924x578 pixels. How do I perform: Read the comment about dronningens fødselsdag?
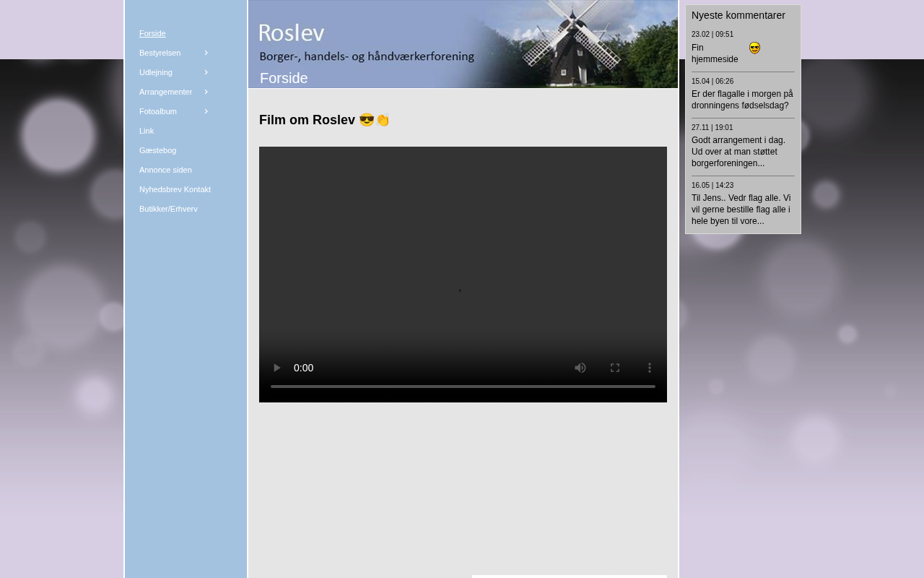coord(742,100)
